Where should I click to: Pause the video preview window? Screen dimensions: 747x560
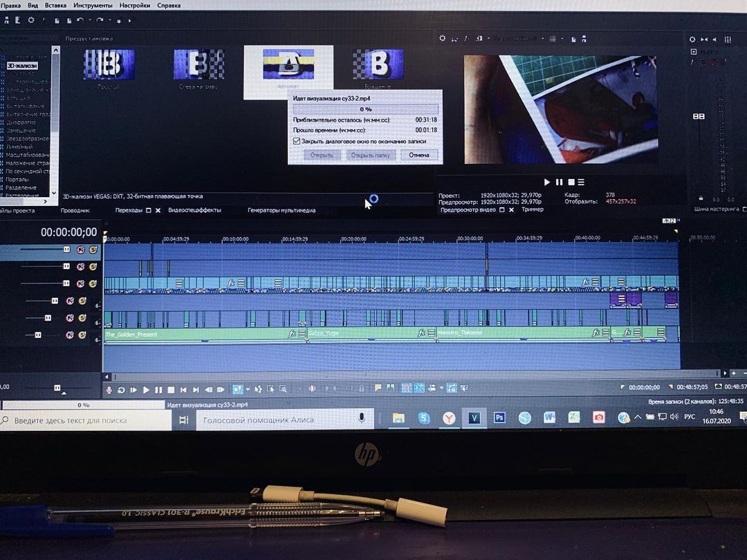coord(560,182)
